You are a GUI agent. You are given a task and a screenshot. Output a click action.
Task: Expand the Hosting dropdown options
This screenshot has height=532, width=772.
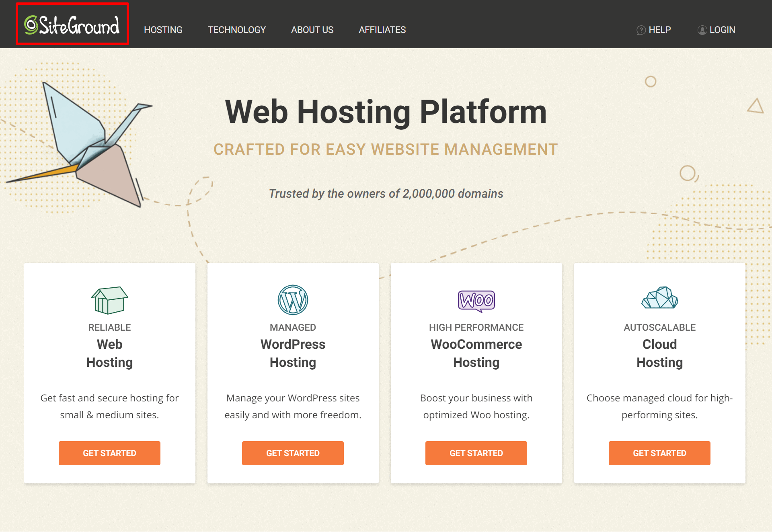162,29
